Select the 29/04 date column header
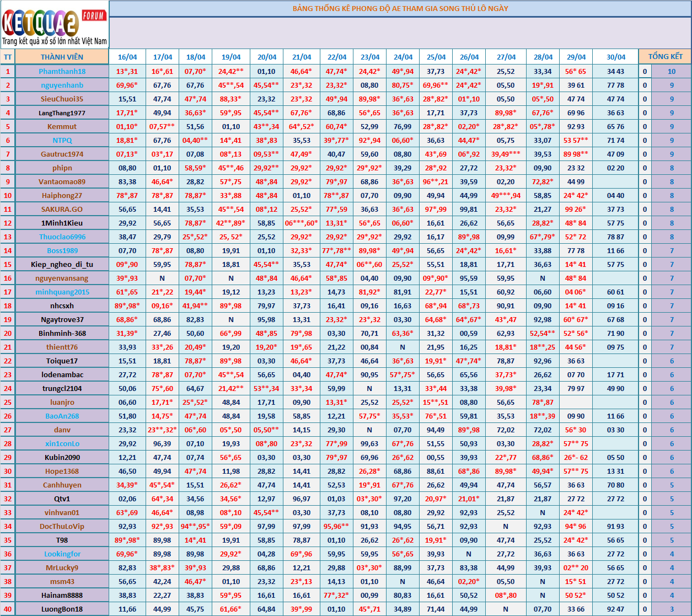The image size is (692, 616). (576, 57)
